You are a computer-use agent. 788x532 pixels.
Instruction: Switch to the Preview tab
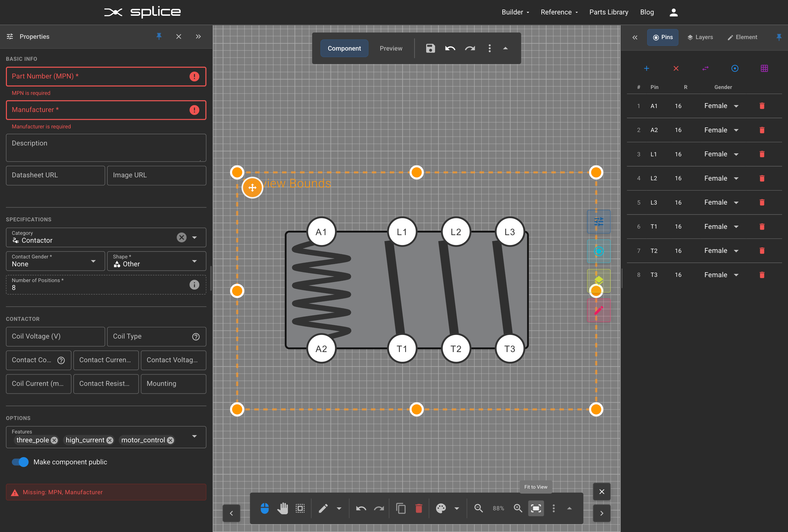coord(391,48)
